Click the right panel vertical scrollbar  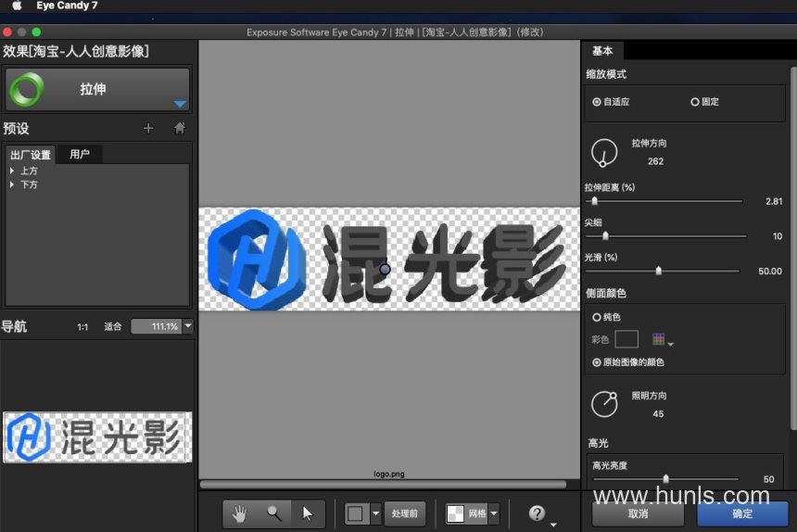point(793,249)
